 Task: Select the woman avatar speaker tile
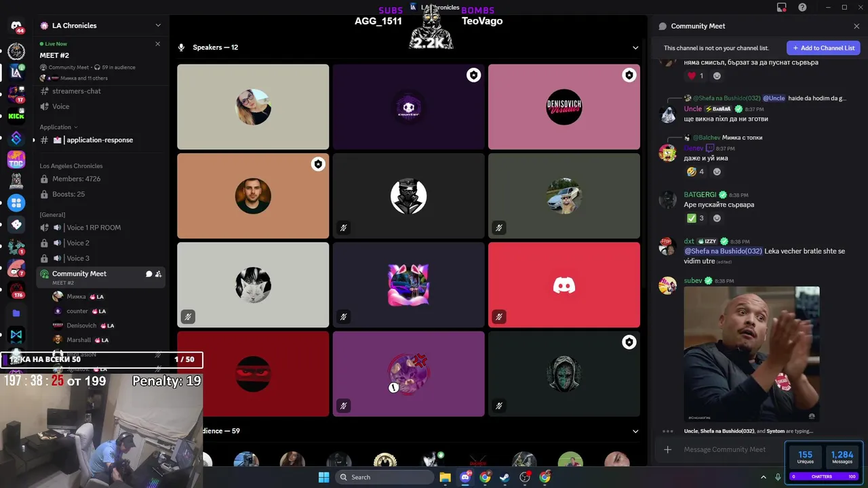tap(253, 107)
